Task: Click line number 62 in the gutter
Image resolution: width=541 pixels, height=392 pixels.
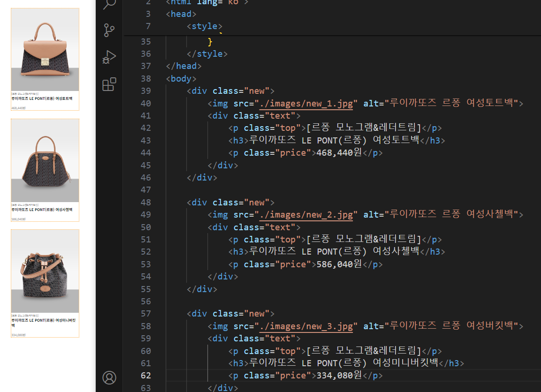Action: [146, 376]
